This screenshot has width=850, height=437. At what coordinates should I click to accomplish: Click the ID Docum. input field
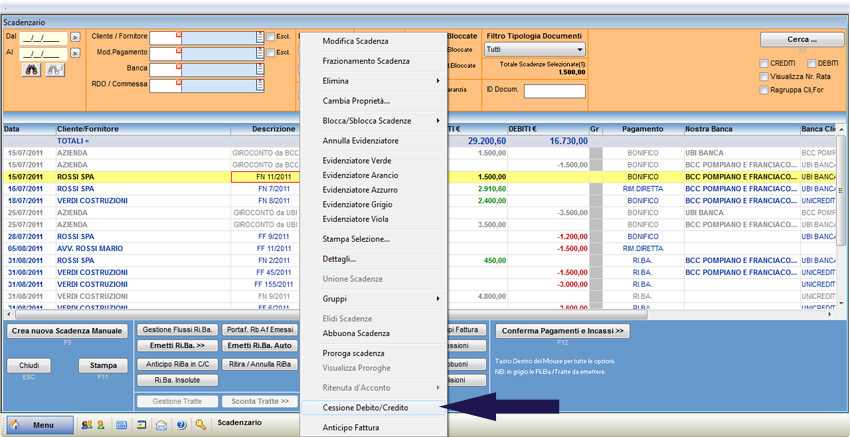[554, 91]
